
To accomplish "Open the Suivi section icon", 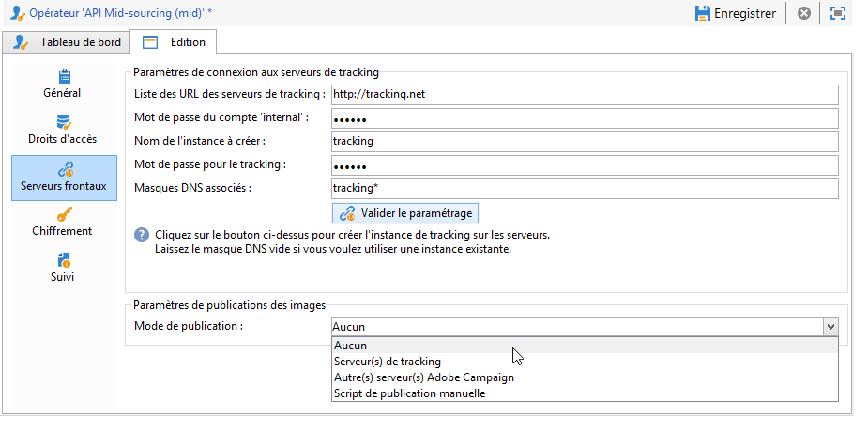I will [x=64, y=260].
